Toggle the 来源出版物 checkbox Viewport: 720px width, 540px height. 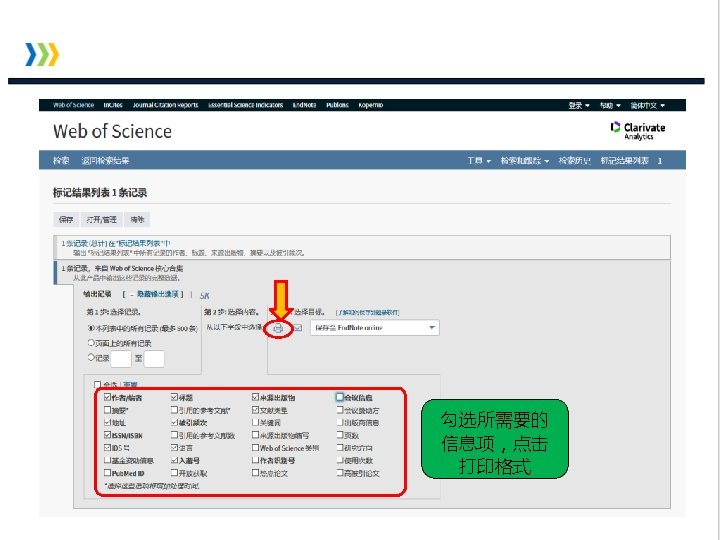pos(255,397)
